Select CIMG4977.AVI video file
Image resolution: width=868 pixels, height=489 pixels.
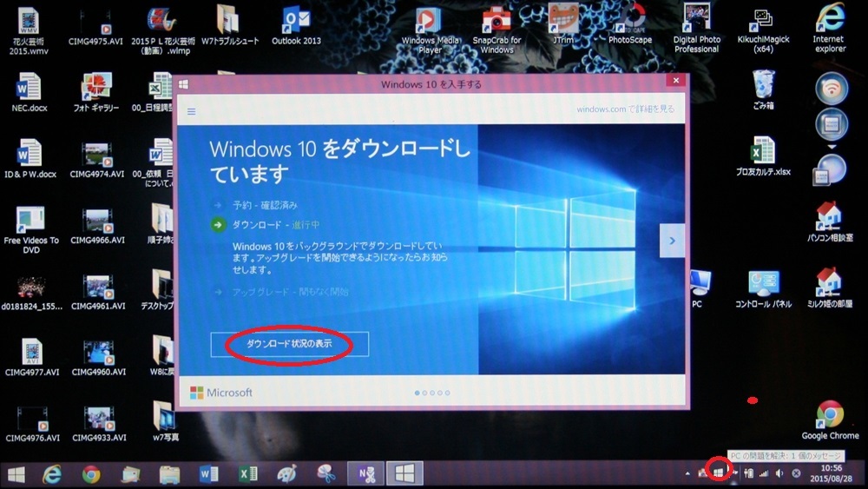click(32, 358)
